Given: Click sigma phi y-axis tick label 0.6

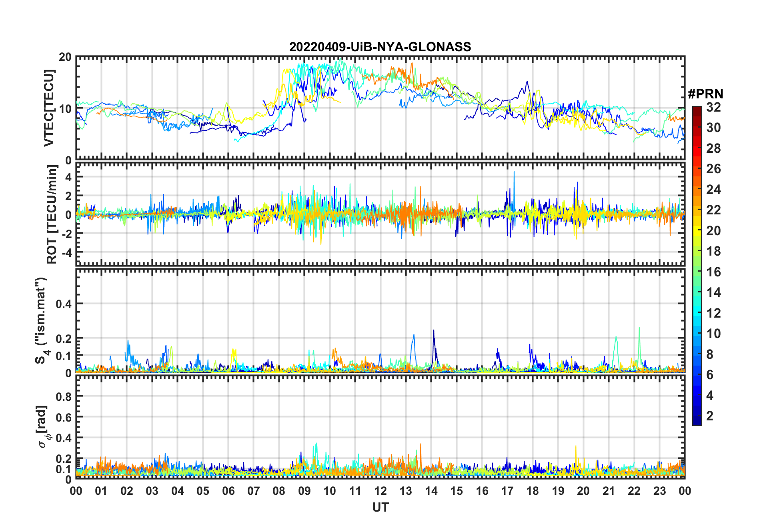Looking at the screenshot, I should 64,417.
